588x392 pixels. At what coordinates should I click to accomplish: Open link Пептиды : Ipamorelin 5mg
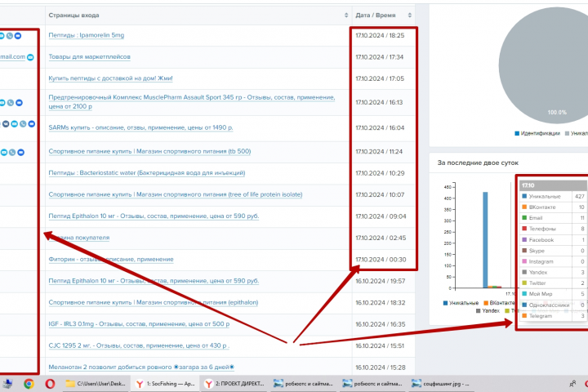click(x=87, y=35)
